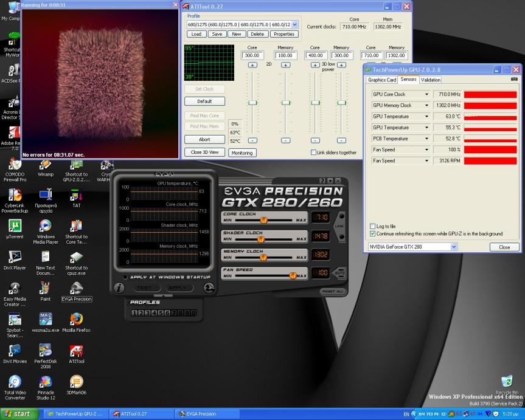Viewport: 525px width, 420px height.
Task: Select the DivX Player desktop icon
Action: pyautogui.click(x=15, y=260)
